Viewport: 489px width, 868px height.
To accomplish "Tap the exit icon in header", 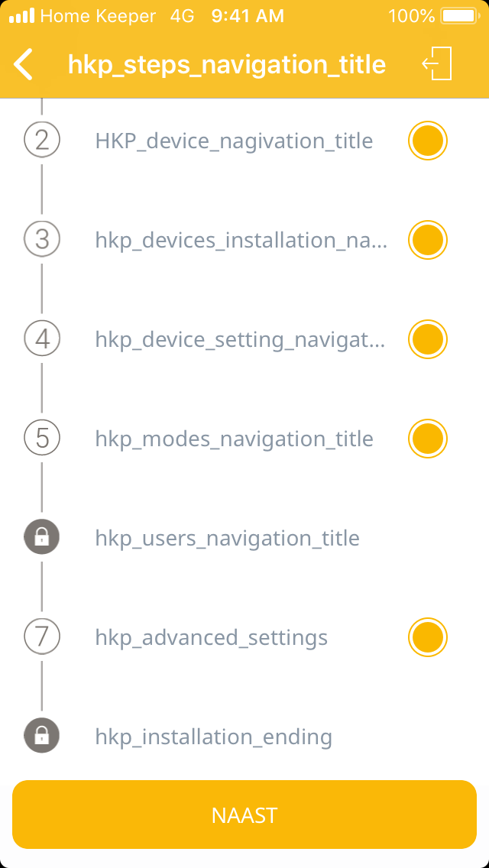I will click(437, 64).
